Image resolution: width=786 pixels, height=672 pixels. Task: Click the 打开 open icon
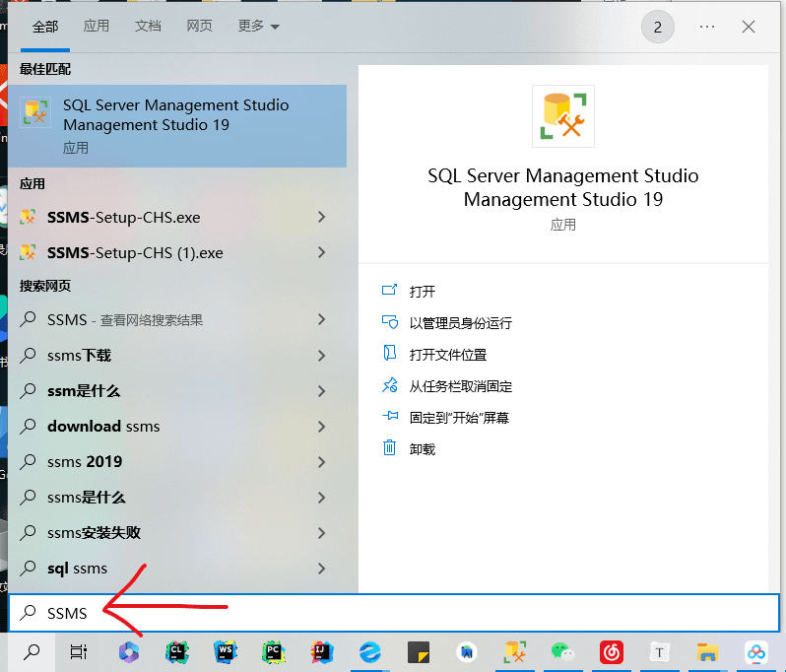(x=389, y=290)
